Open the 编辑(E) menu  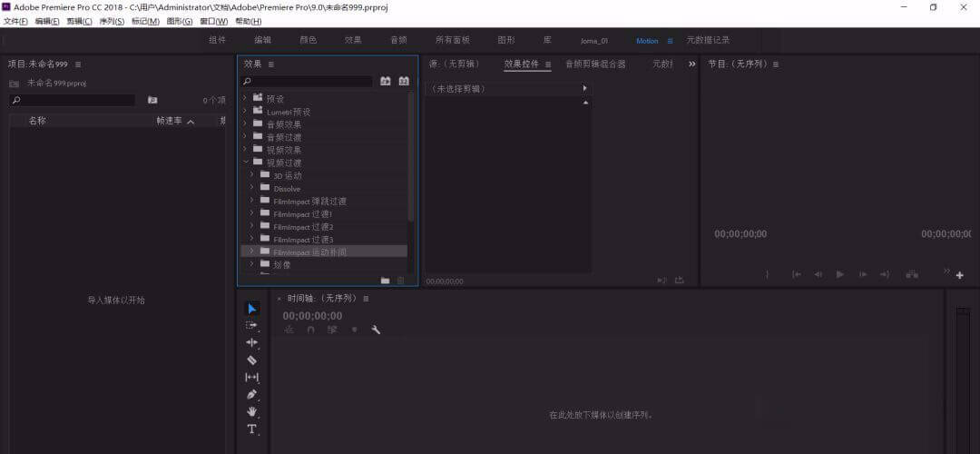47,21
